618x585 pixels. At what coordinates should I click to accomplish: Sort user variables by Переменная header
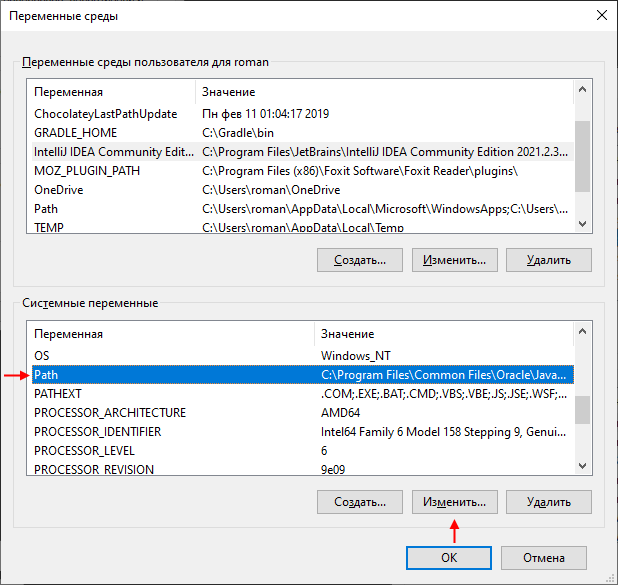(x=114, y=92)
